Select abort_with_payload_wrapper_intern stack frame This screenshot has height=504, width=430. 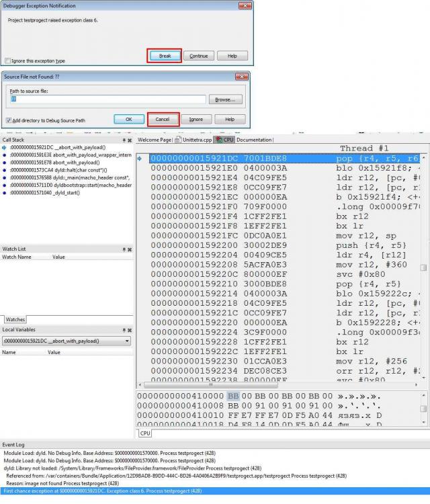tap(71, 155)
